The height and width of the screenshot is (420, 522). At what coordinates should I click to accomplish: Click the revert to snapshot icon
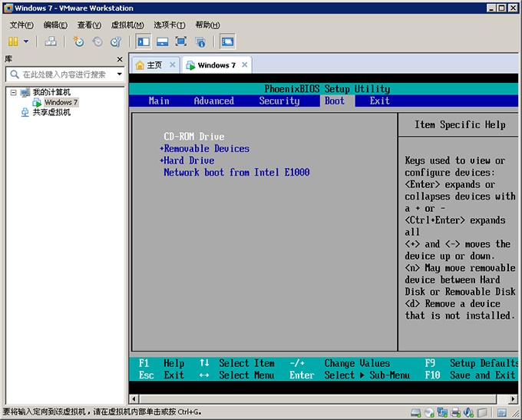(97, 41)
